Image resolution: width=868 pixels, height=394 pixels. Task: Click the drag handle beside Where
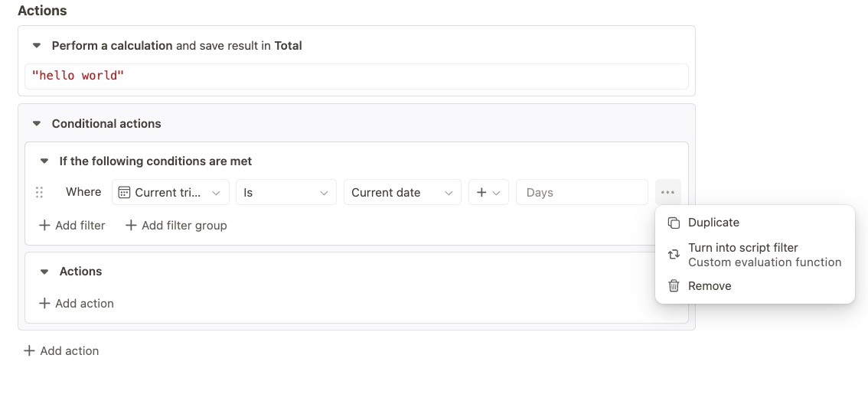point(39,193)
